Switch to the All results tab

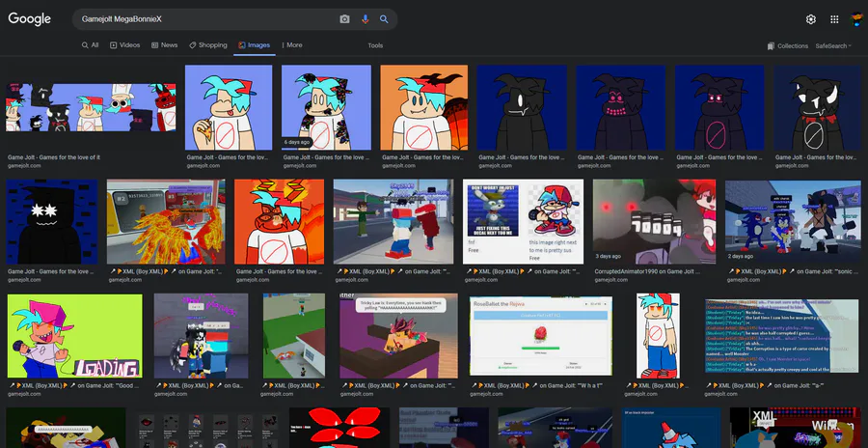click(91, 45)
